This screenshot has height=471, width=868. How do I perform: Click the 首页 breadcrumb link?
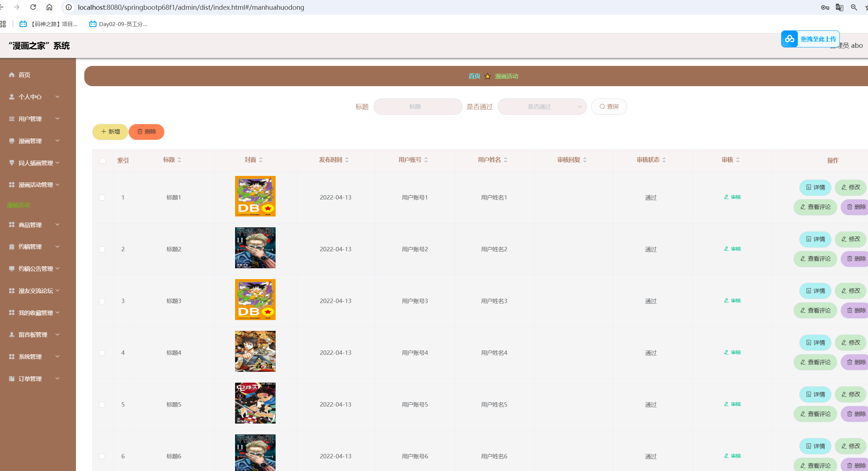tap(474, 76)
